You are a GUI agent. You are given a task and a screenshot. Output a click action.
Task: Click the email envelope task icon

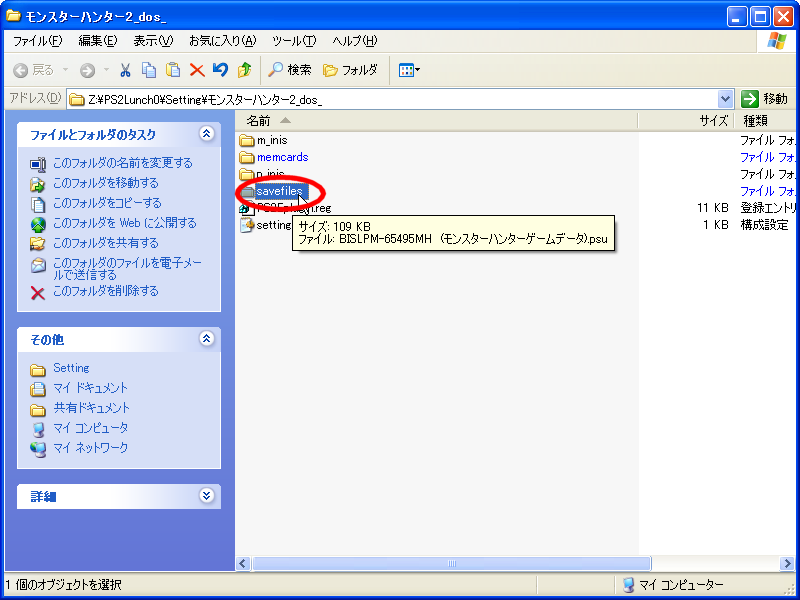coord(38,265)
